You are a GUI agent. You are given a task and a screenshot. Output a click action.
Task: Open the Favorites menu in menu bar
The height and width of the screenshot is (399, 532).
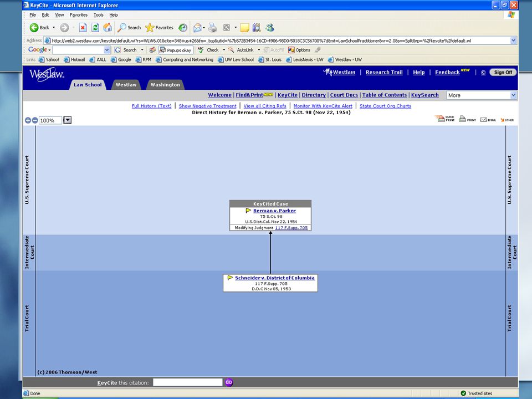[x=78, y=15]
